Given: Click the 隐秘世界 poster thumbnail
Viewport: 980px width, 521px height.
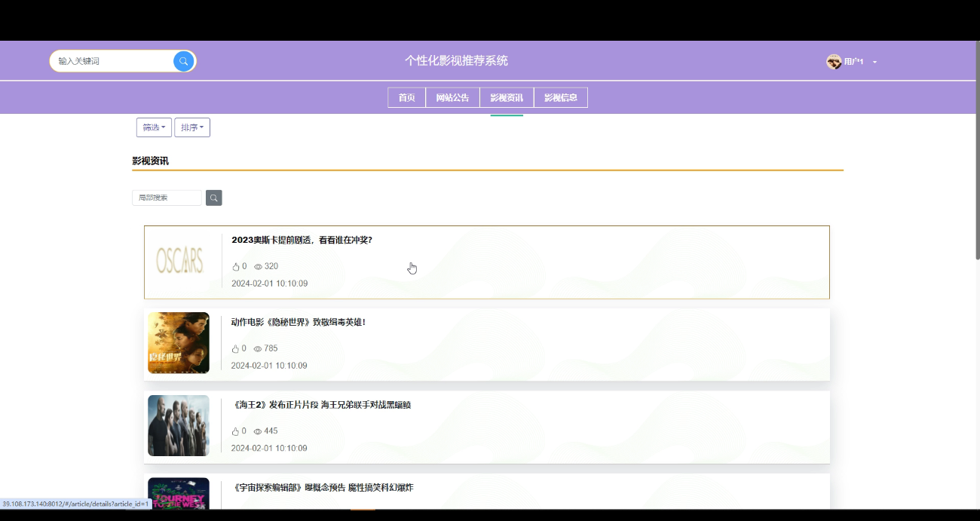Looking at the screenshot, I should 179,342.
